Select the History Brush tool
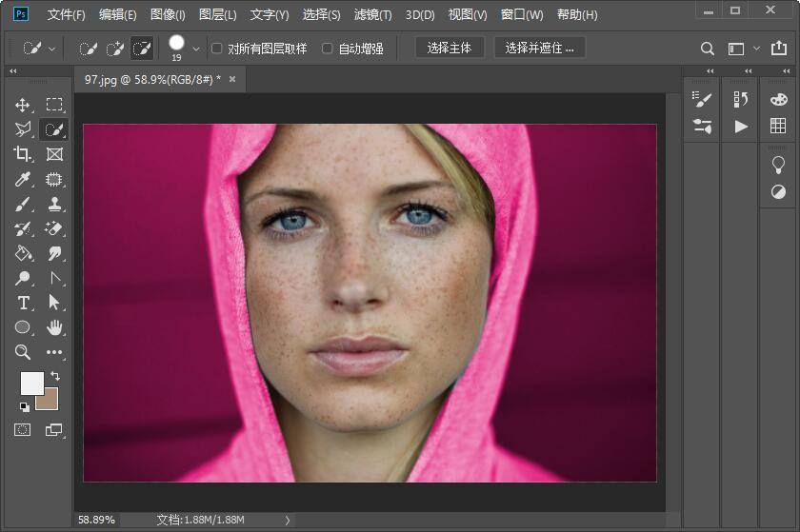 [23, 228]
